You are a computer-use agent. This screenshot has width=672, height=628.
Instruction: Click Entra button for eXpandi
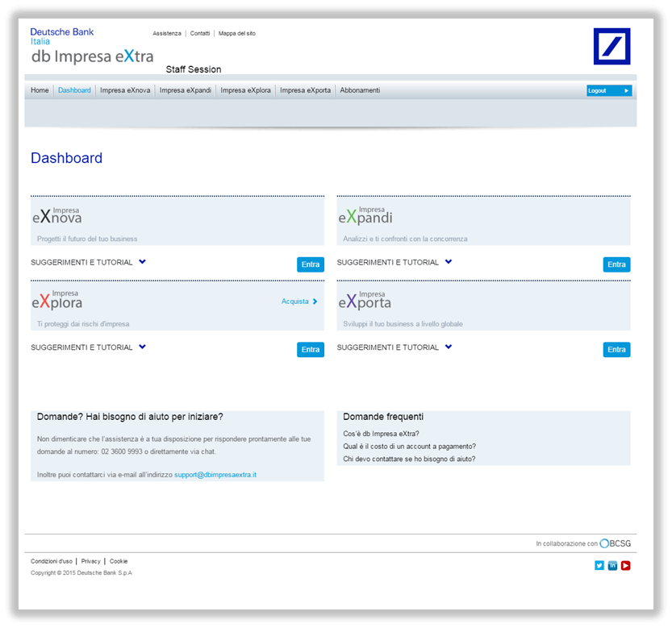pyautogui.click(x=616, y=264)
